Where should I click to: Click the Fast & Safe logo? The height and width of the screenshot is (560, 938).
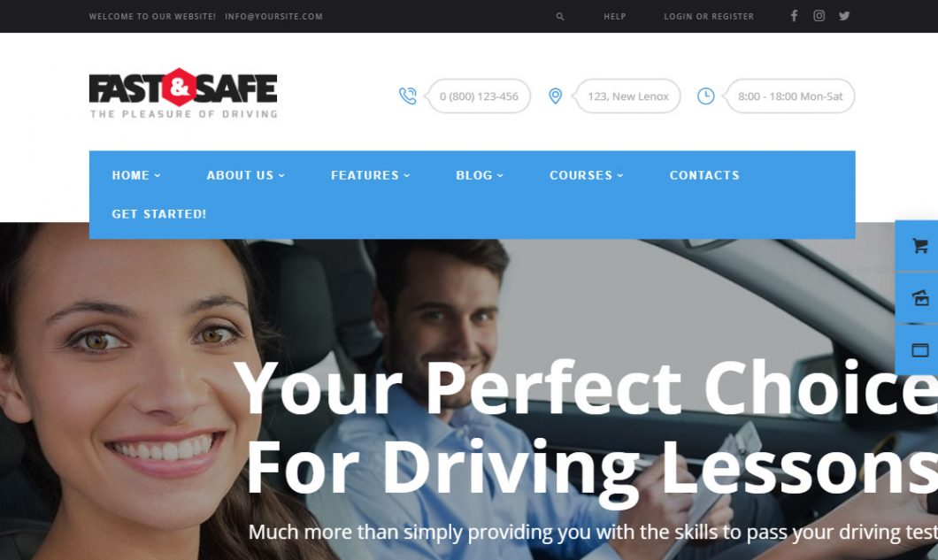point(183,94)
